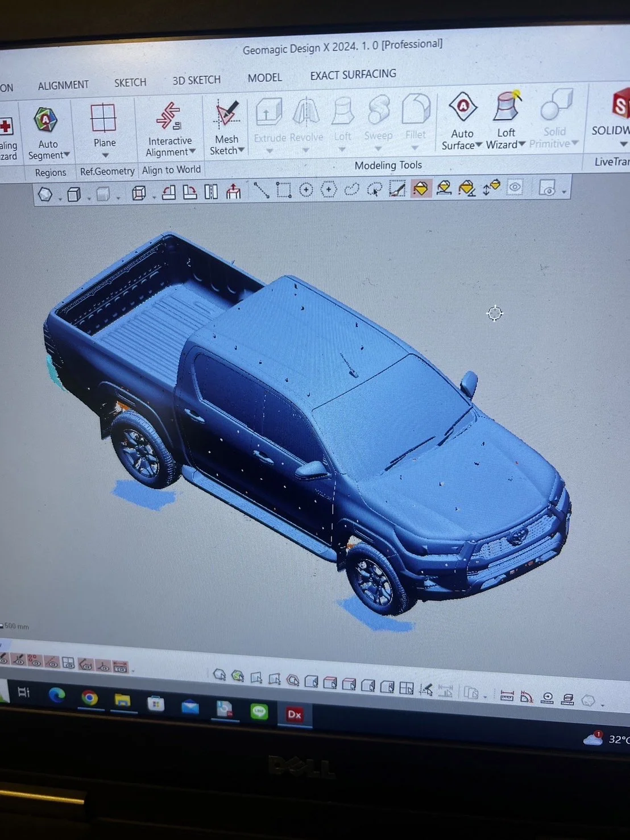The image size is (630, 840).
Task: Start the Loft Wizard tool
Action: click(x=505, y=120)
